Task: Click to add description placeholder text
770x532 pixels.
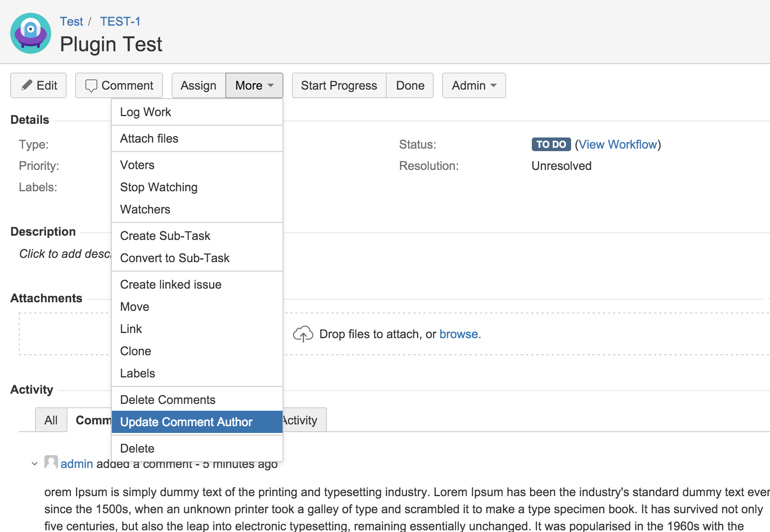Action: 65,254
